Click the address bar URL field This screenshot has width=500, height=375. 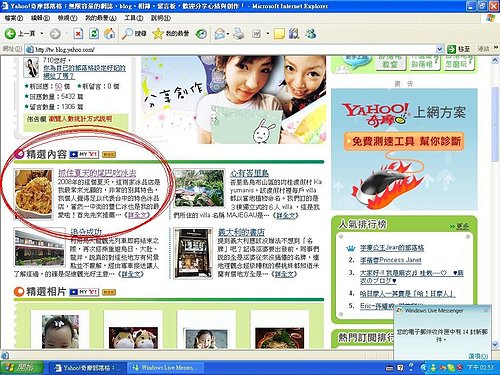click(x=235, y=49)
